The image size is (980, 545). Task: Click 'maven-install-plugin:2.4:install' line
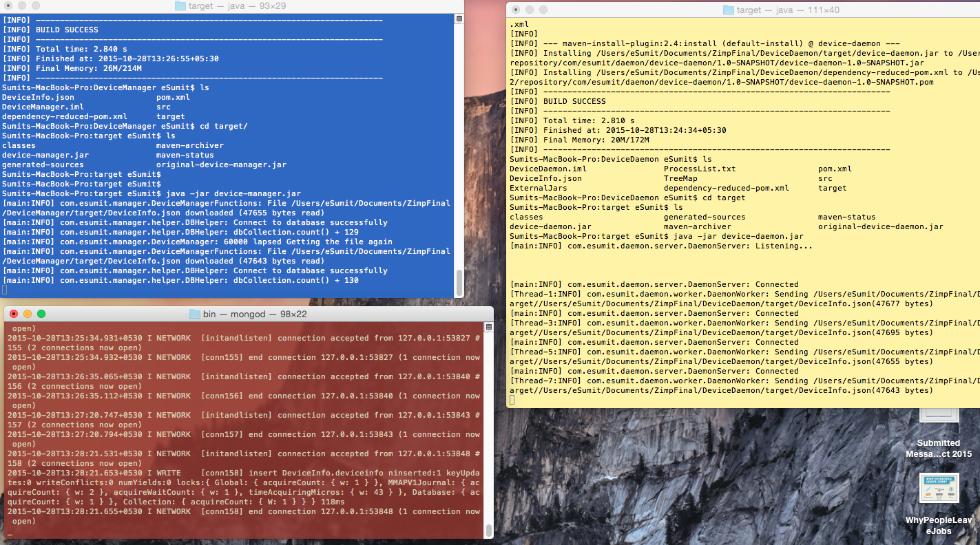click(x=705, y=43)
